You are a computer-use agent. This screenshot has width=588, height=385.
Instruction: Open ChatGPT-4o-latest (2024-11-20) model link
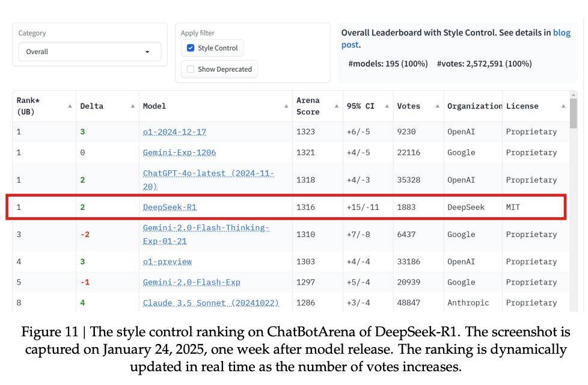click(208, 174)
